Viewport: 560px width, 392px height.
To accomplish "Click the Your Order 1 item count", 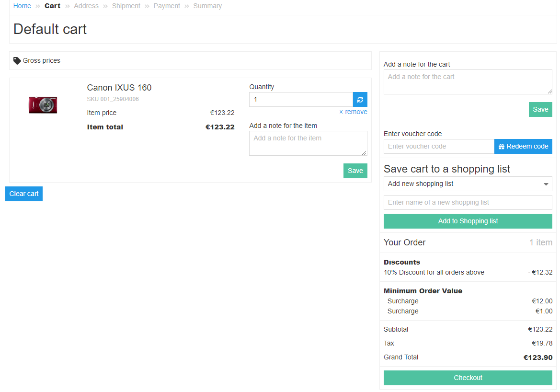I will point(541,242).
